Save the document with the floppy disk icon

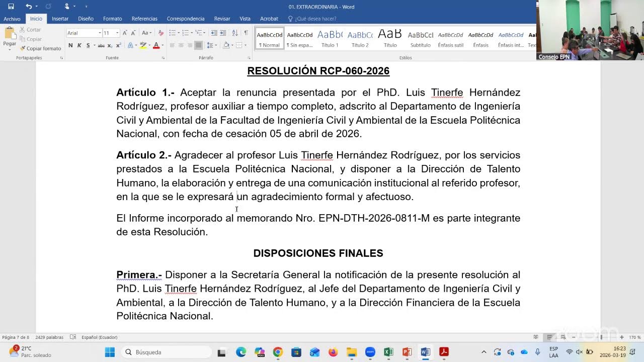pos(11,7)
